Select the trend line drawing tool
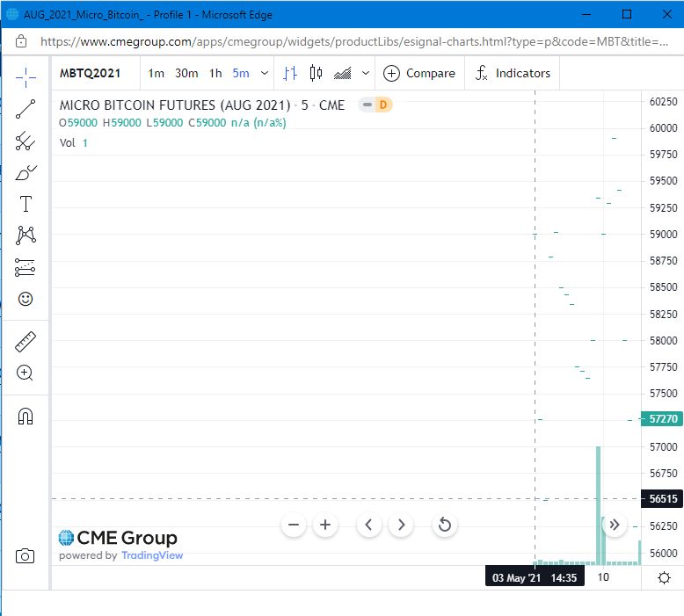684x616 pixels. click(25, 109)
